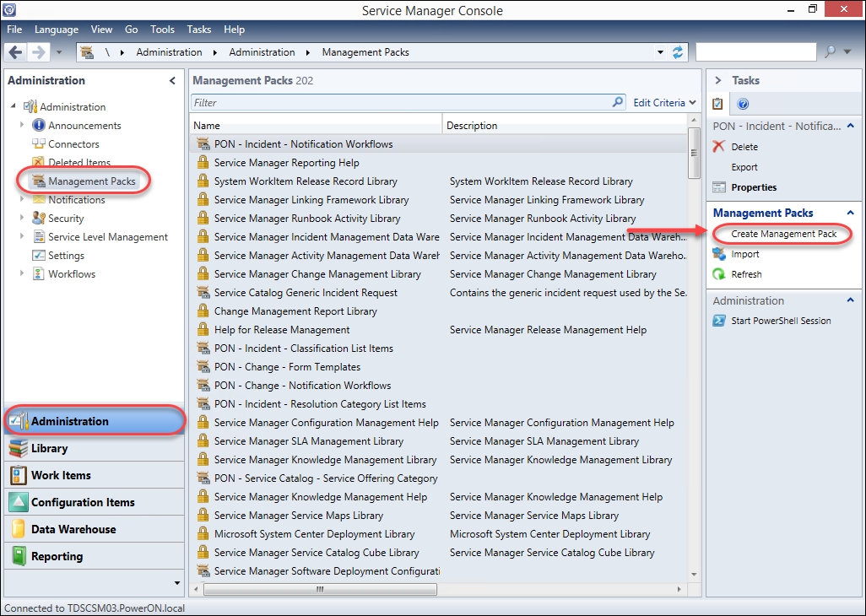This screenshot has height=616, width=866.
Task: Click the Workflows icon in the tree
Action: tap(38, 273)
